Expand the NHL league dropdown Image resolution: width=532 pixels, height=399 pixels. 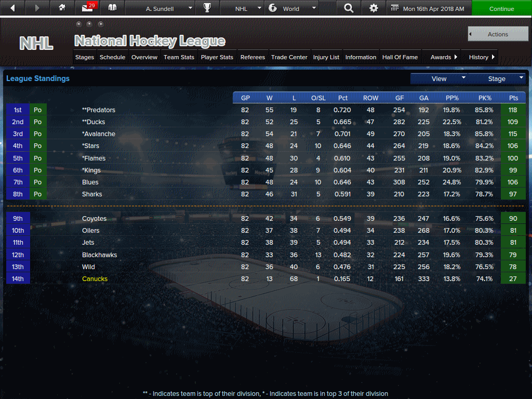[260, 8]
